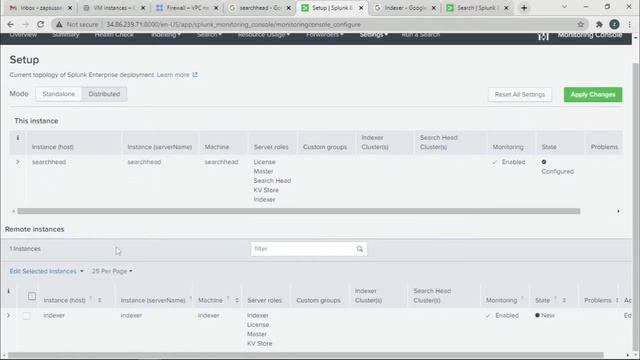Click the Monitoring Console app icon
The width and height of the screenshot is (640, 360).
click(x=543, y=36)
